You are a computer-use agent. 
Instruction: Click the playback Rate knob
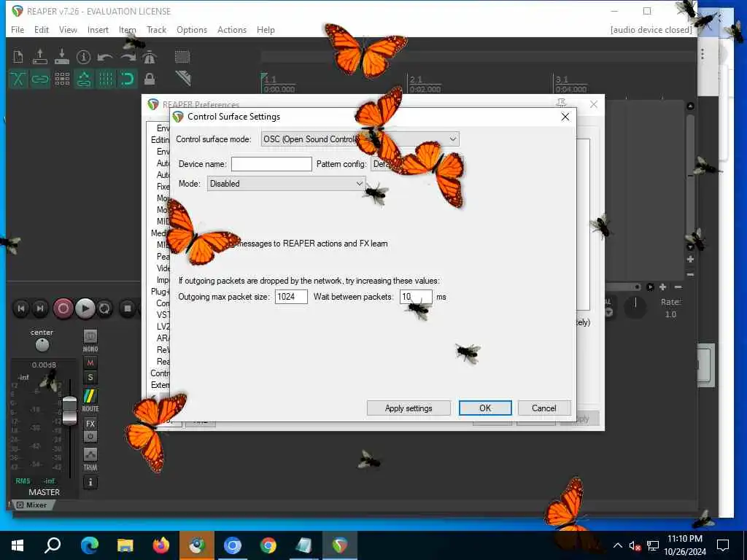(635, 308)
